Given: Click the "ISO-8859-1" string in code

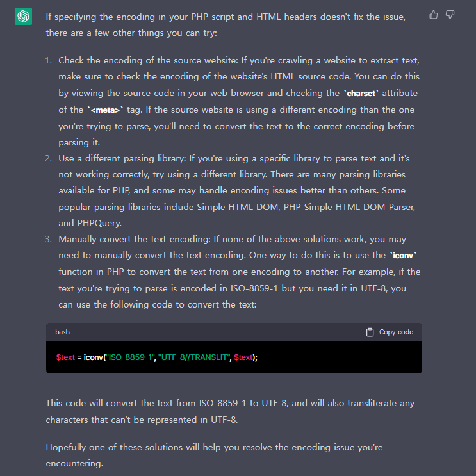Looking at the screenshot, I should coord(130,357).
